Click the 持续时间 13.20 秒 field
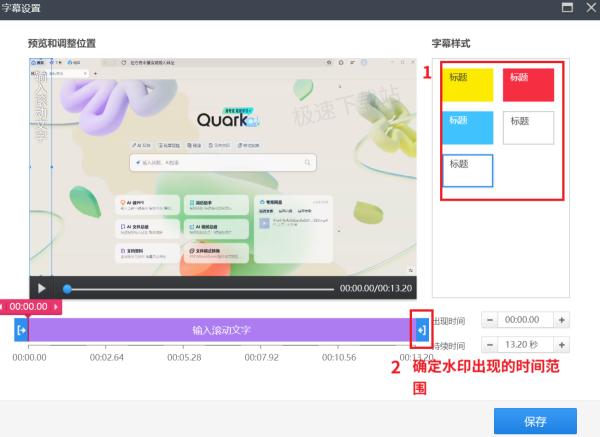Viewport: 600px width, 437px height. (x=525, y=346)
